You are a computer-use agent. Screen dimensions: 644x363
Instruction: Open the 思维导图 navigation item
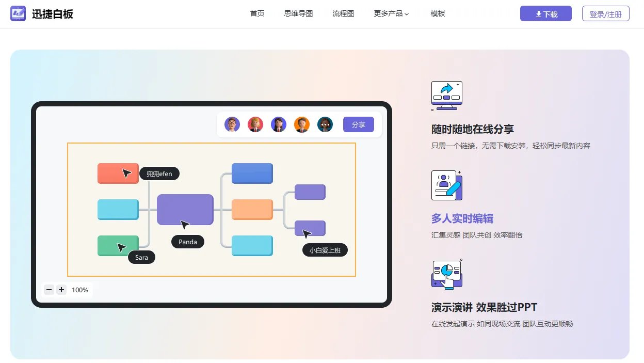coord(298,13)
